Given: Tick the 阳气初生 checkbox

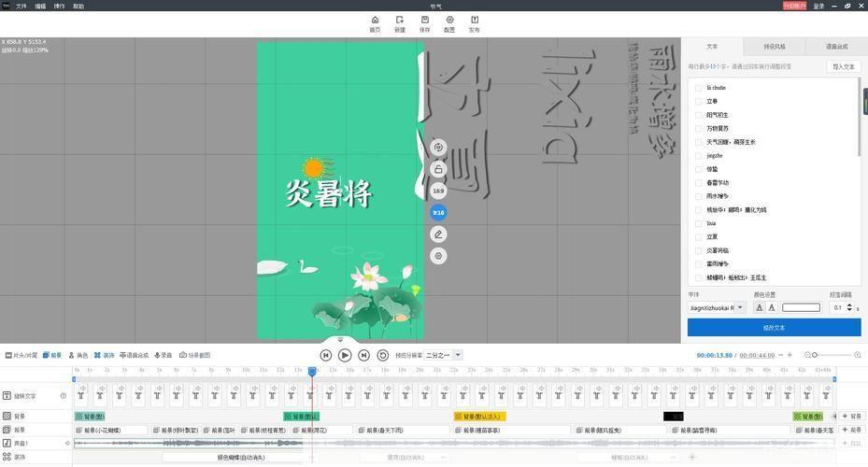Looking at the screenshot, I should 698,115.
